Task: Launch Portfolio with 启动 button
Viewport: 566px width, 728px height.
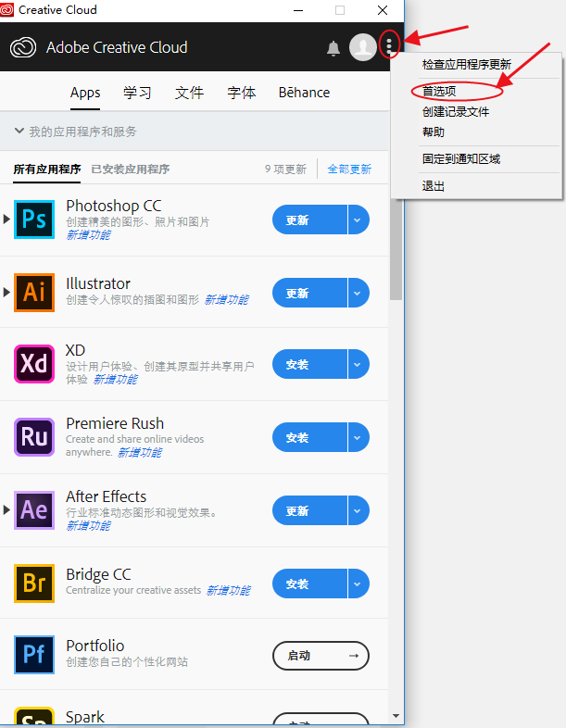Action: (x=321, y=656)
